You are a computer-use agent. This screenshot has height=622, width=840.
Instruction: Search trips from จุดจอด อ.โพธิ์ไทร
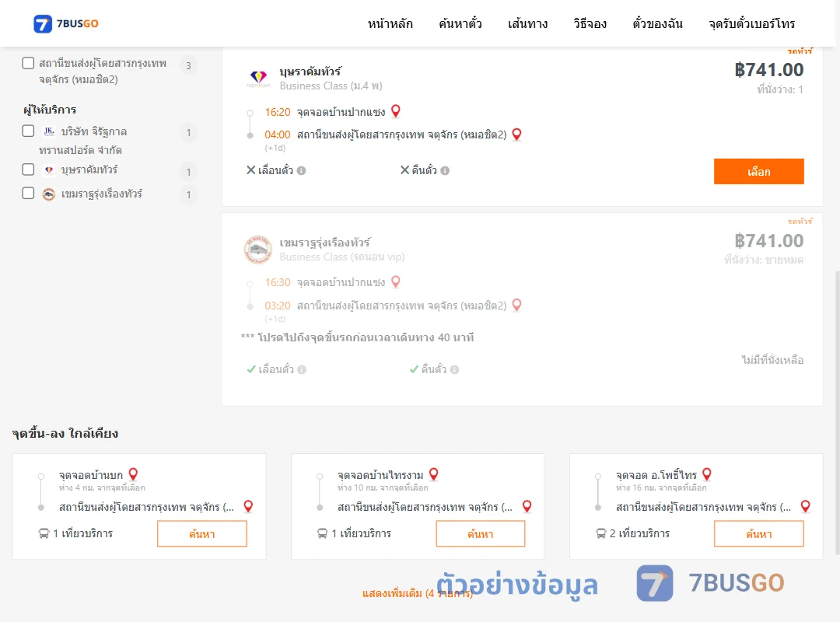click(x=758, y=533)
